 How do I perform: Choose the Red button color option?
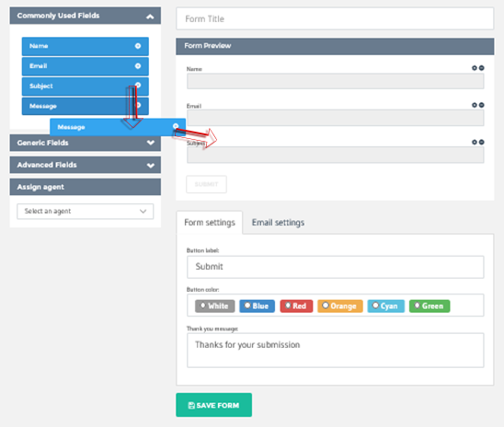click(x=296, y=306)
